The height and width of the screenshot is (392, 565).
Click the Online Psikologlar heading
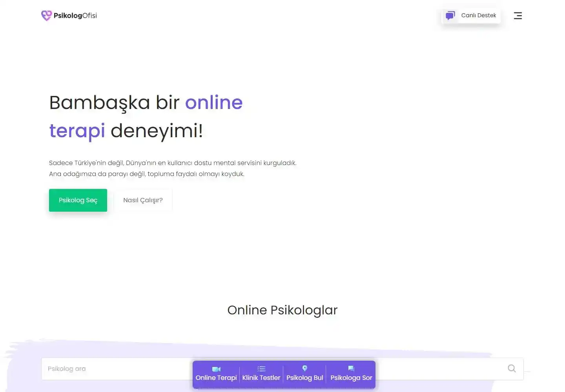pyautogui.click(x=282, y=310)
